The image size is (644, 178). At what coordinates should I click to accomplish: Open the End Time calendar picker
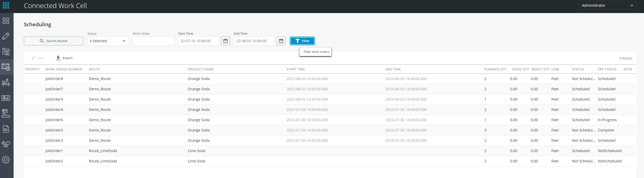[281, 41]
